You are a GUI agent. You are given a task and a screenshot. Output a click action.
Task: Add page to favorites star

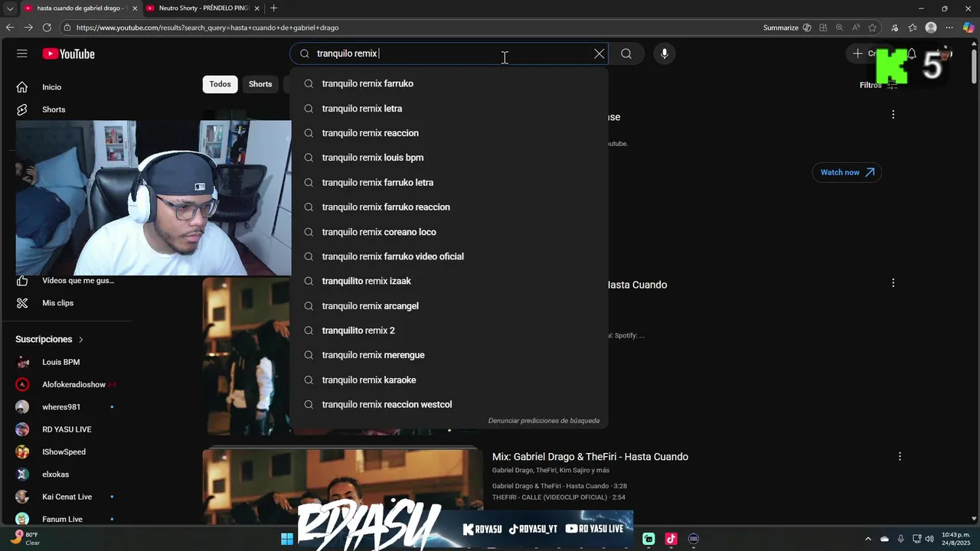pyautogui.click(x=872, y=28)
